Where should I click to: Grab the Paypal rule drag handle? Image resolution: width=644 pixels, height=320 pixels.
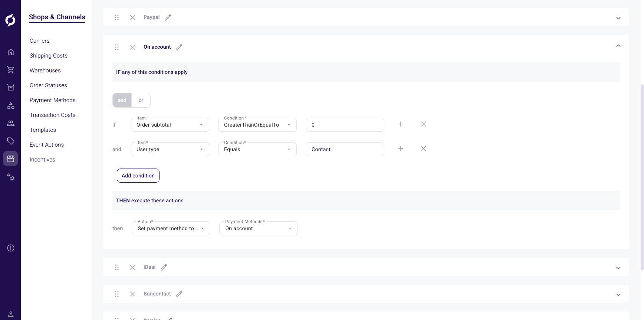[x=117, y=17]
